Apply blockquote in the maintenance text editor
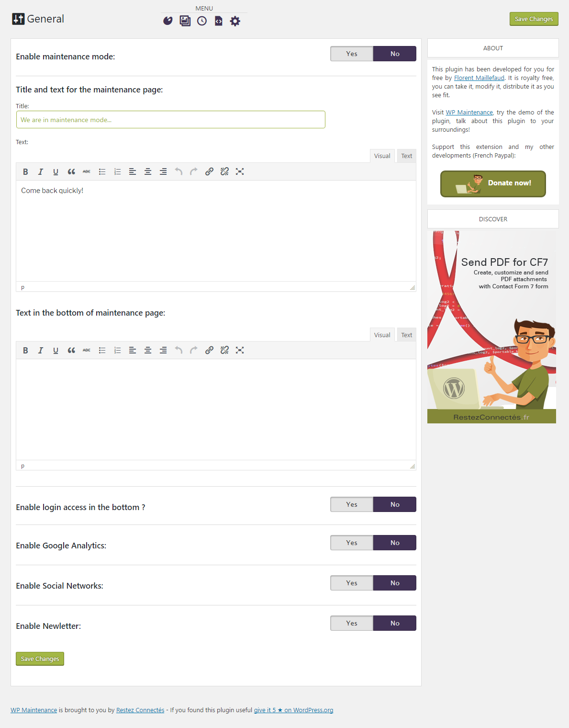This screenshot has width=569, height=728. point(71,171)
